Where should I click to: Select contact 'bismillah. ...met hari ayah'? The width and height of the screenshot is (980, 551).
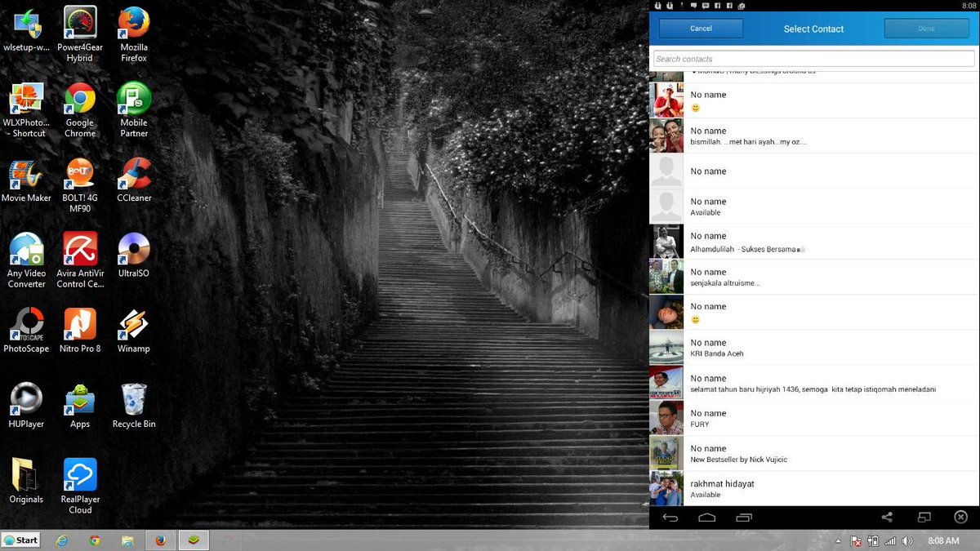pyautogui.click(x=814, y=136)
